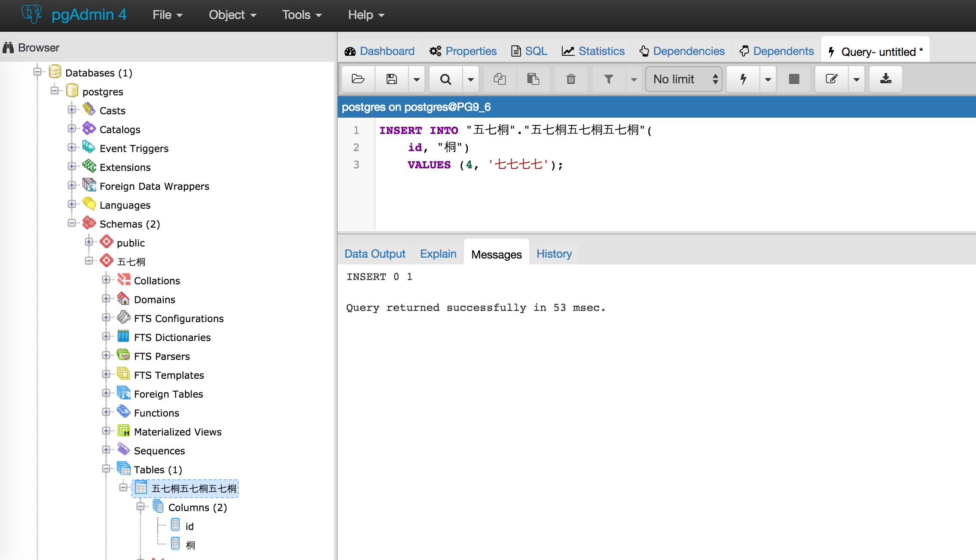Click the Find magnifier icon

click(445, 79)
